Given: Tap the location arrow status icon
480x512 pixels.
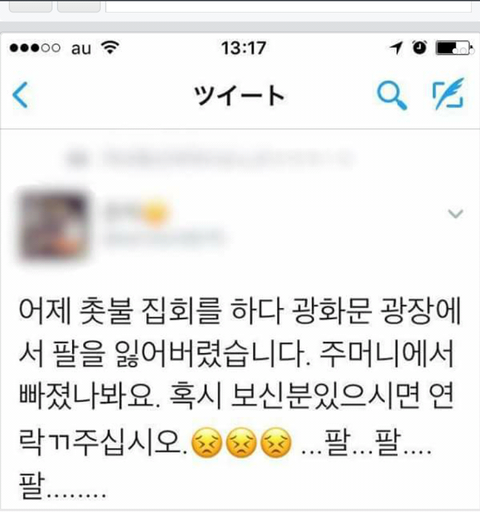Looking at the screenshot, I should click(396, 48).
